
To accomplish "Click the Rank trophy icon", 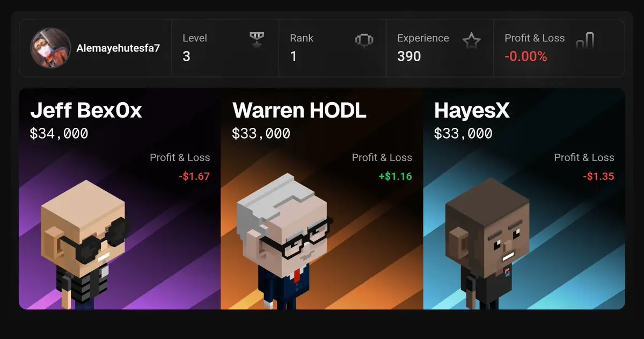I will pos(364,40).
